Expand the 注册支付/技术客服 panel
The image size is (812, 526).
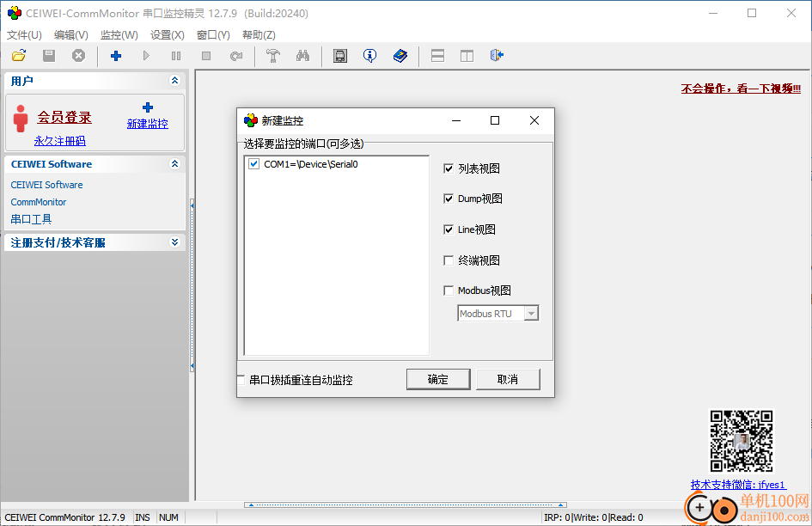(x=174, y=242)
